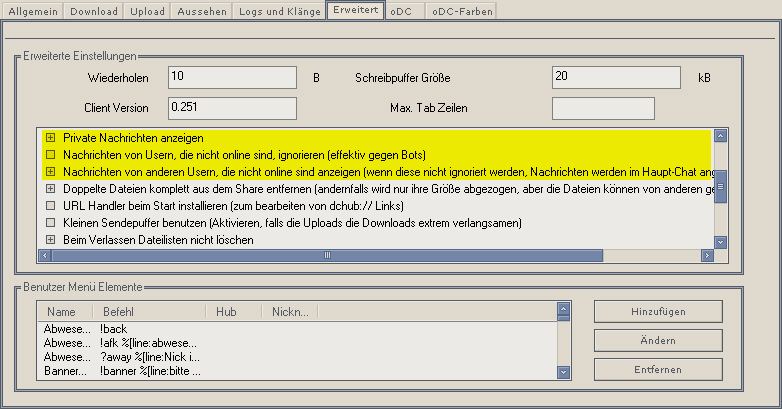Click settings list vertical scrollbar thumb
The height and width of the screenshot is (409, 782).
(x=720, y=187)
